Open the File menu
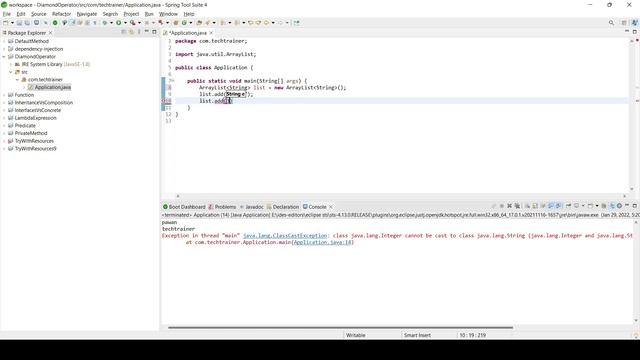The image size is (640, 360). pos(7,14)
